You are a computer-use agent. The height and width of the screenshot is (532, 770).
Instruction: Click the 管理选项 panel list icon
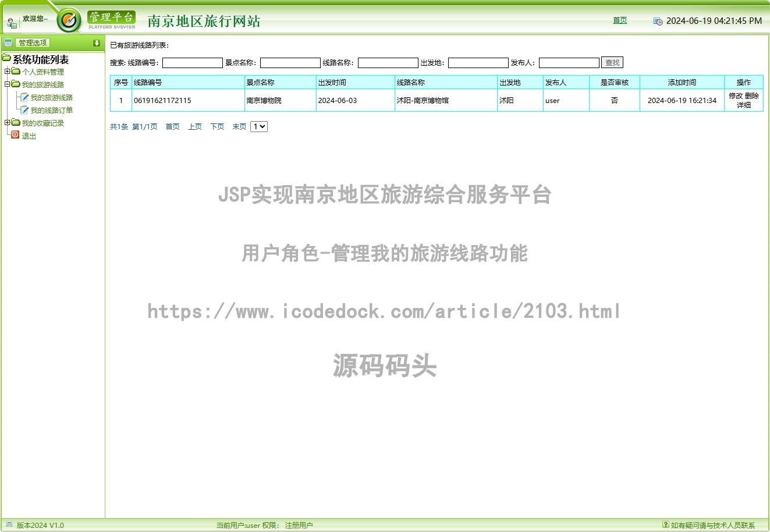[x=8, y=42]
